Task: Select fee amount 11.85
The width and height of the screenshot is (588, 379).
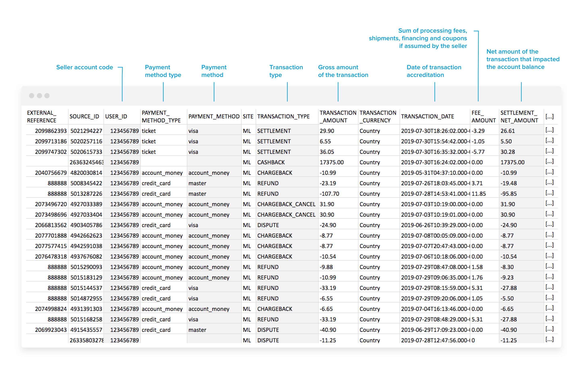Action: [478, 194]
